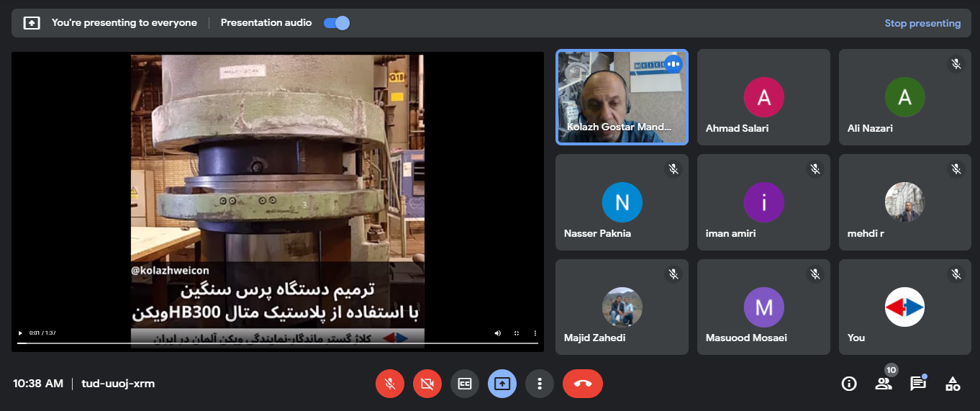Unmute your microphone

[x=390, y=384]
